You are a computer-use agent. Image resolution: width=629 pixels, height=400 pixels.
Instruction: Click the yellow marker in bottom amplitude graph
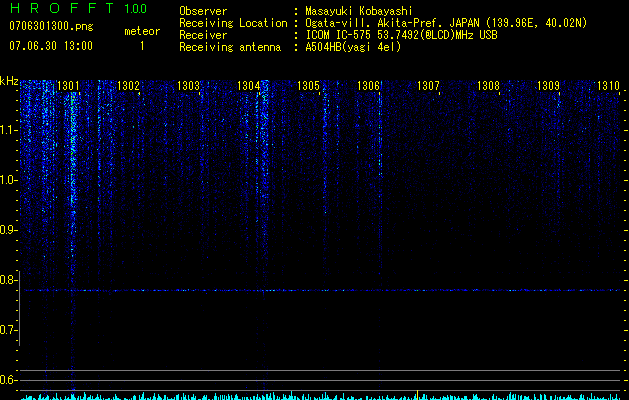click(418, 395)
